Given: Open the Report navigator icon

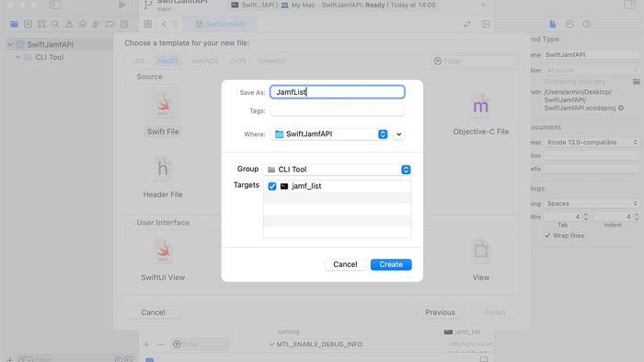Looking at the screenshot, I should point(124,24).
